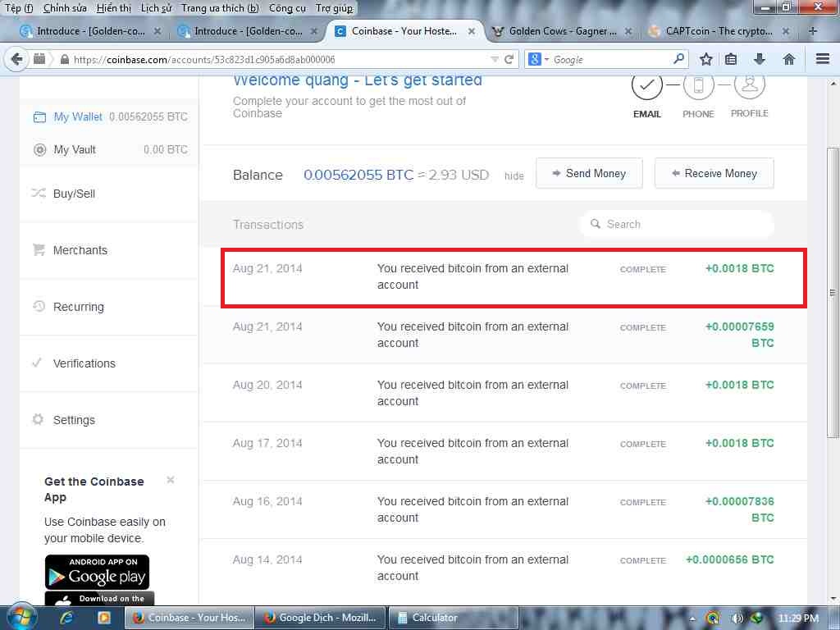840x630 pixels.
Task: Switch to the second Introduce Golden-co tab
Action: click(x=247, y=31)
